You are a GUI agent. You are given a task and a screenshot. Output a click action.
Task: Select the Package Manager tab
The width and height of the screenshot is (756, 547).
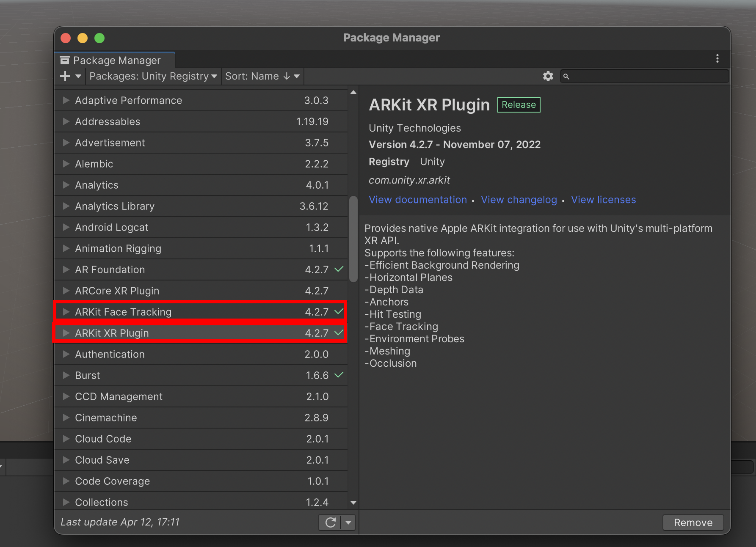115,60
